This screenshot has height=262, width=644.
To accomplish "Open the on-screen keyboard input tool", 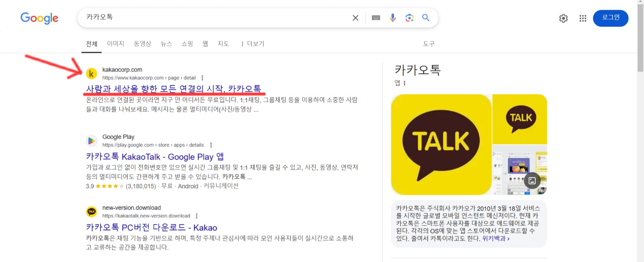I will [x=376, y=18].
